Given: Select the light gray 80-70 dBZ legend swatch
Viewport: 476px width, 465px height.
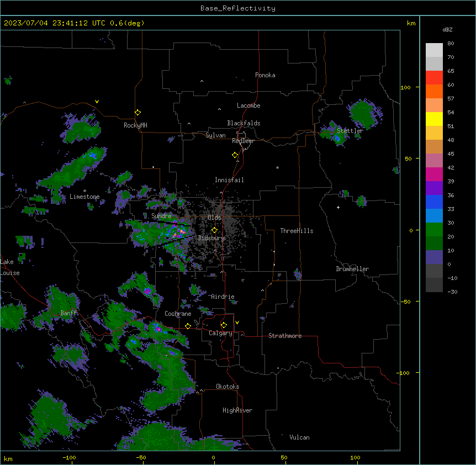Looking at the screenshot, I should pyautogui.click(x=434, y=50).
